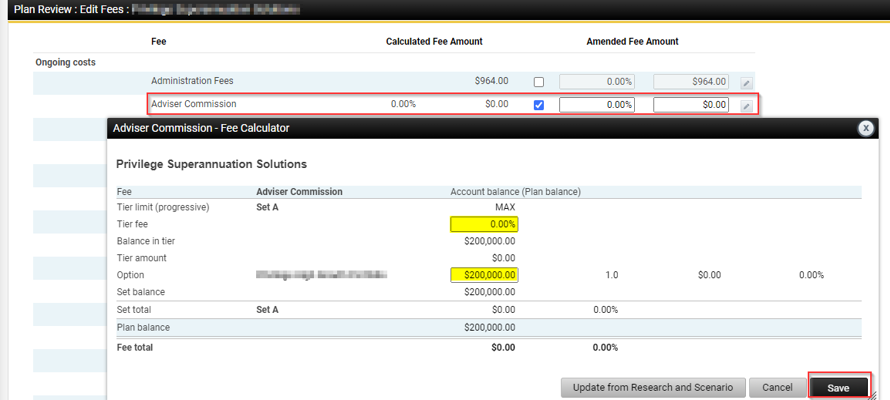The width and height of the screenshot is (890, 400).
Task: Click Adviser Commission amended percentage field
Action: pos(597,104)
